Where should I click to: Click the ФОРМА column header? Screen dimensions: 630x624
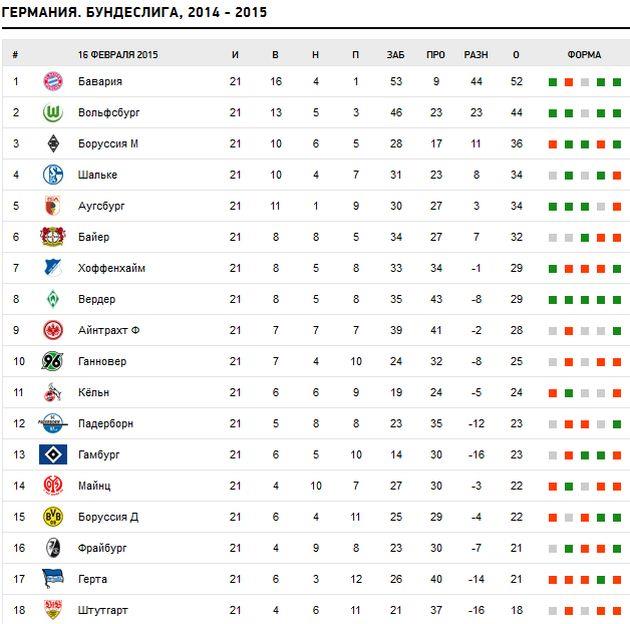coord(584,53)
